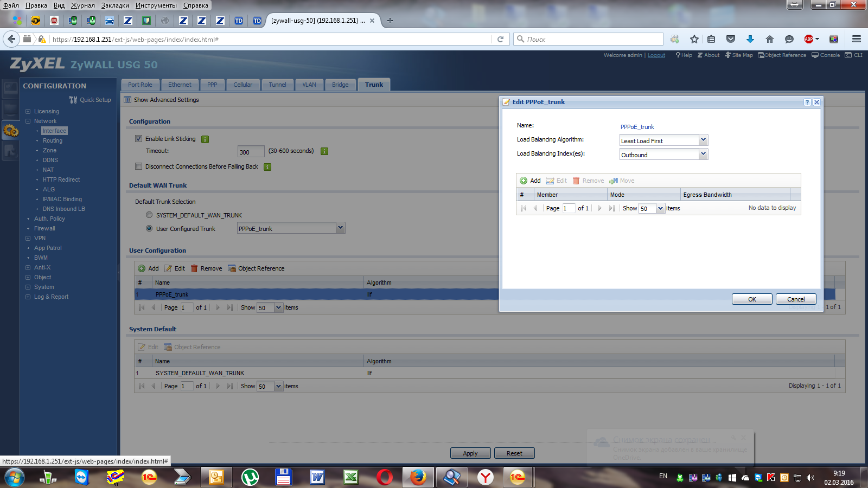Open the VLAN tab
The image size is (868, 488).
[309, 85]
